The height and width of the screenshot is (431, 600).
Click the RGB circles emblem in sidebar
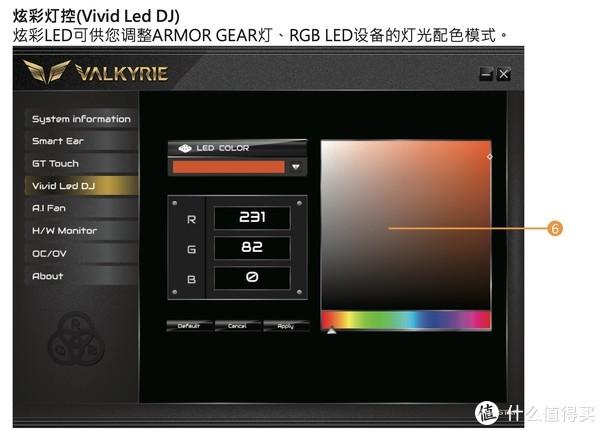click(x=76, y=339)
